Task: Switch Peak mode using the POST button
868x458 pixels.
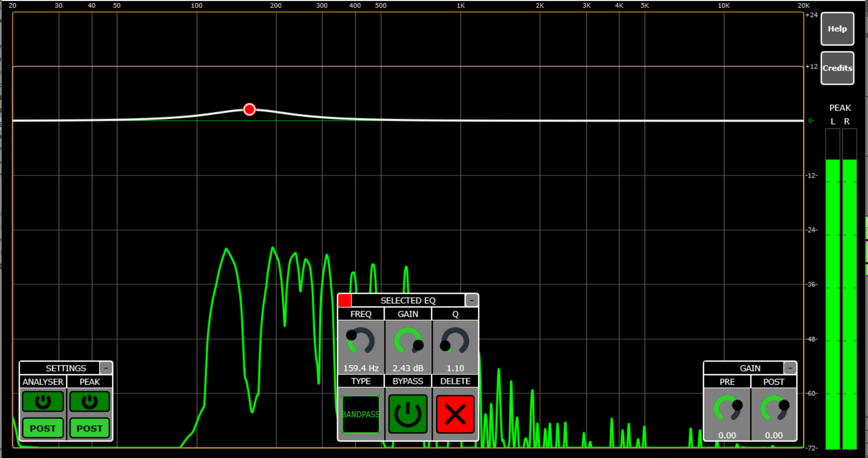Action: pos(90,428)
